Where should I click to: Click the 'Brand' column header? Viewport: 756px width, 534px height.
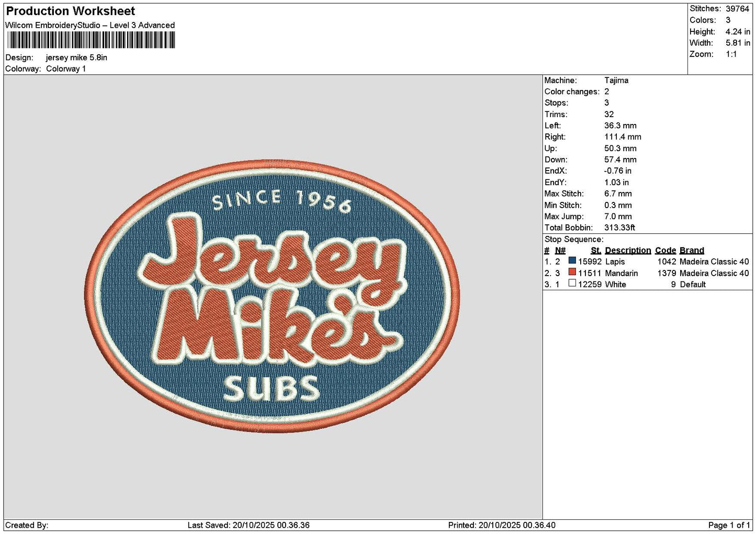click(692, 251)
